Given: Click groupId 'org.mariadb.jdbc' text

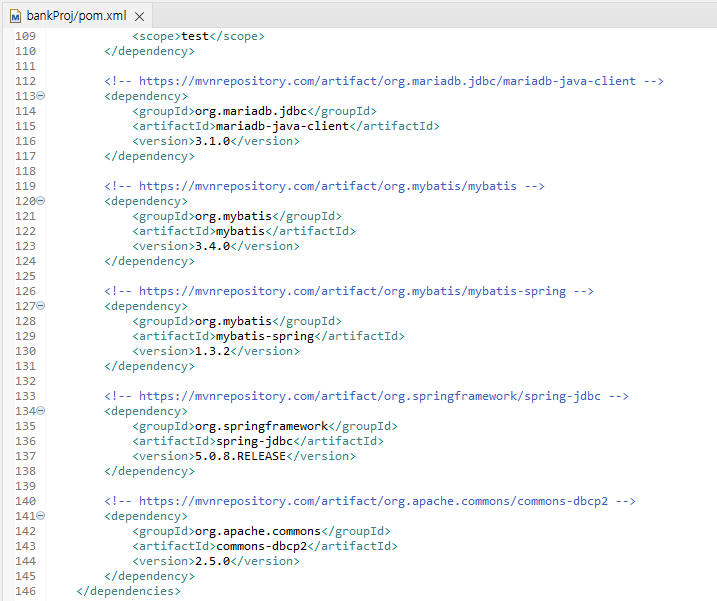Looking at the screenshot, I should tap(251, 111).
